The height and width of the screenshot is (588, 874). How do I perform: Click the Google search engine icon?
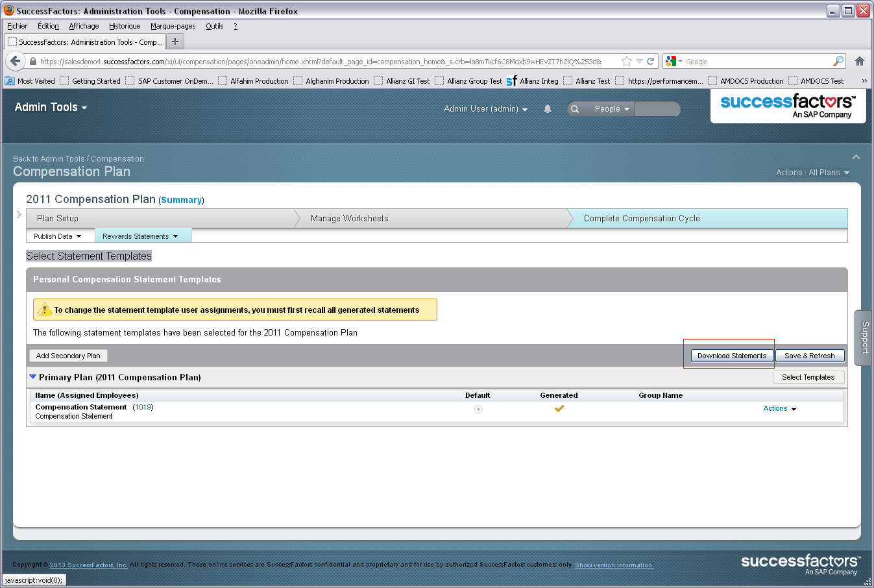pos(671,61)
